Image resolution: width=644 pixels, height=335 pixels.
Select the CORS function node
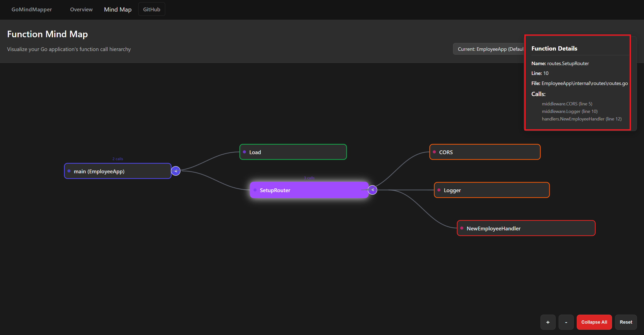click(485, 152)
